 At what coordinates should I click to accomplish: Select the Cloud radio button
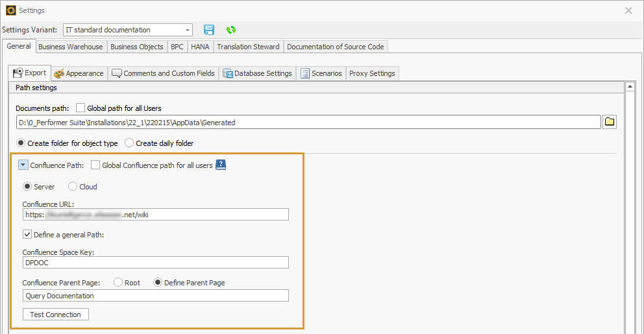[x=73, y=187]
